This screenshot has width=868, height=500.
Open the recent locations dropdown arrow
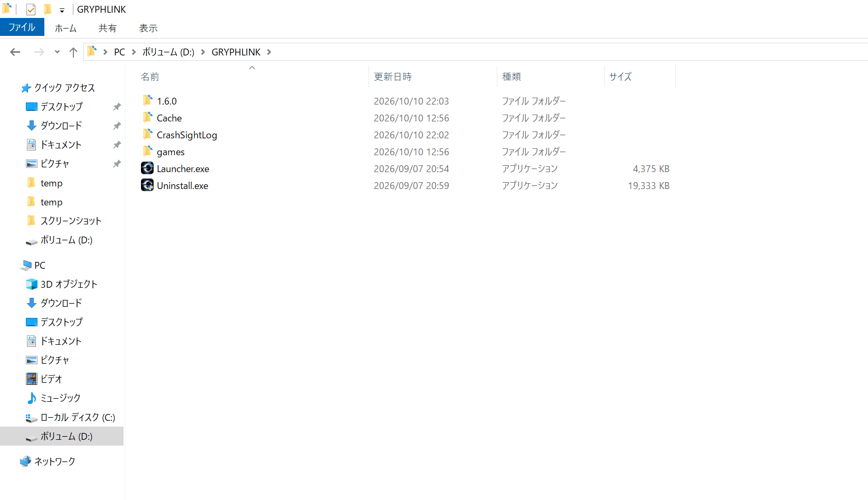click(57, 52)
